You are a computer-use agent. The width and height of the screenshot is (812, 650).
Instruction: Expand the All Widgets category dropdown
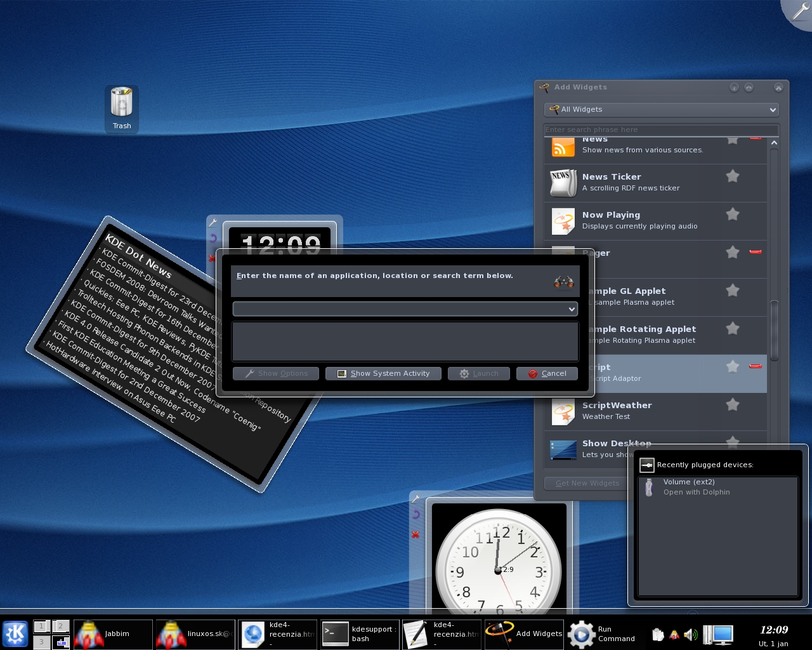point(661,109)
